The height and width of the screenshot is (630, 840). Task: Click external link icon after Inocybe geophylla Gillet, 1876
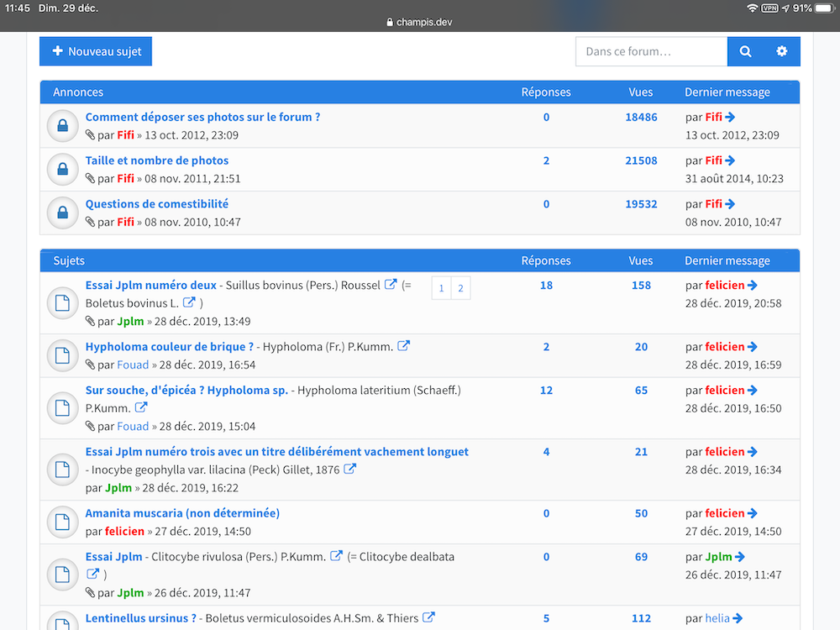point(349,470)
